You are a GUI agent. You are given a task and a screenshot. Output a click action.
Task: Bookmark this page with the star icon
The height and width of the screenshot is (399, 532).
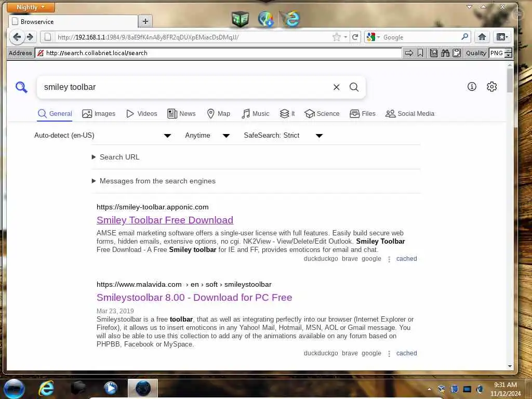click(x=336, y=37)
